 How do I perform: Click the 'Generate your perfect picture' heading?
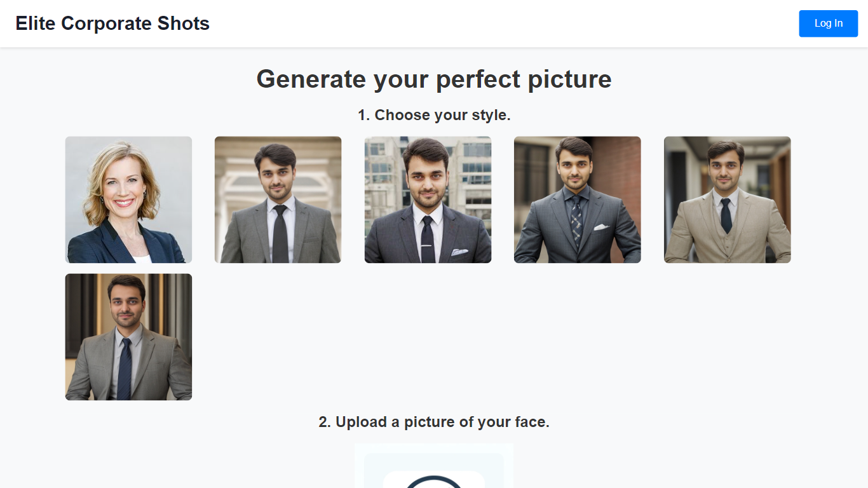click(x=434, y=79)
